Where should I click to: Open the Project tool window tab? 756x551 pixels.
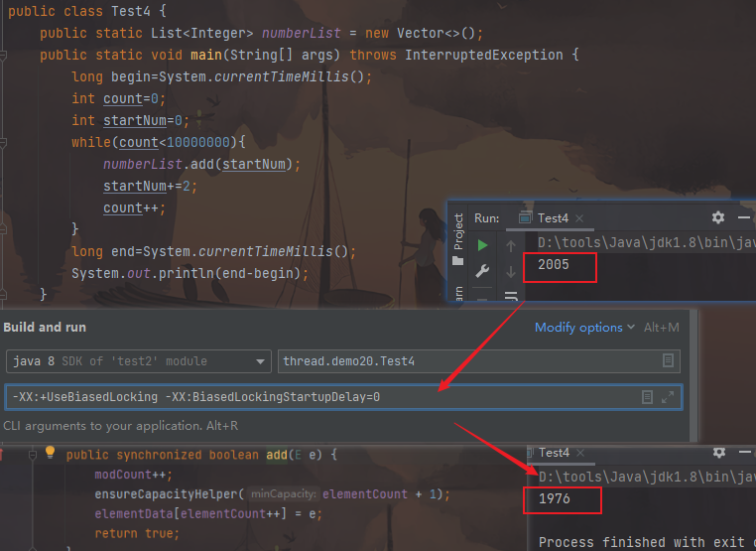click(458, 231)
